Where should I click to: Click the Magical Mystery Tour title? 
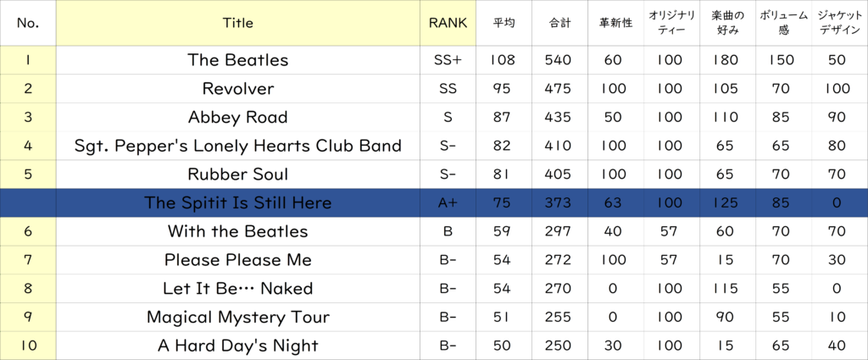(237, 317)
